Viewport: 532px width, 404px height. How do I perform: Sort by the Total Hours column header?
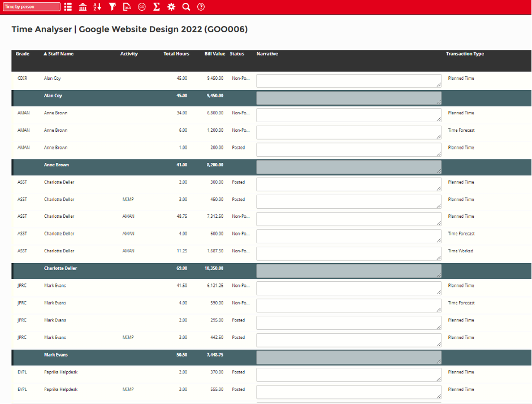176,54
